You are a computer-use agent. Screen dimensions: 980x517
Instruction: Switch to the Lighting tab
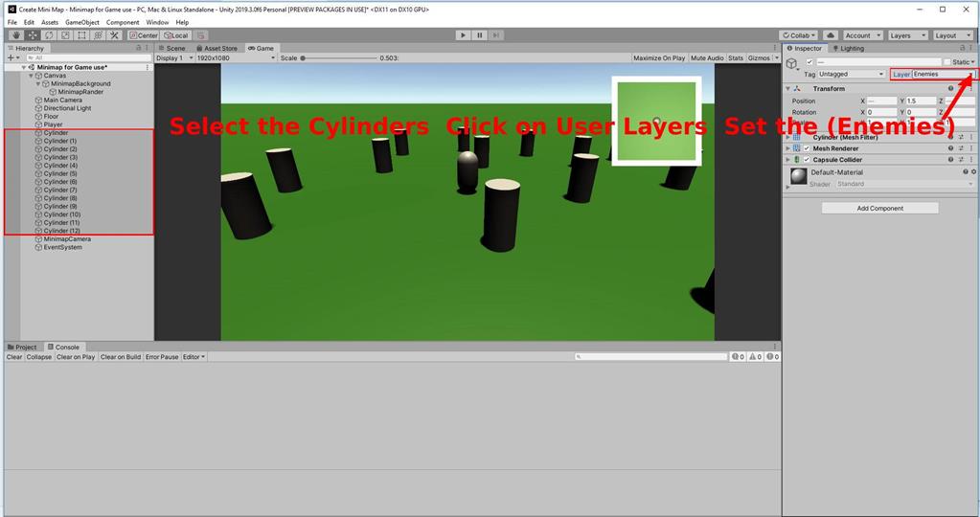[x=848, y=48]
